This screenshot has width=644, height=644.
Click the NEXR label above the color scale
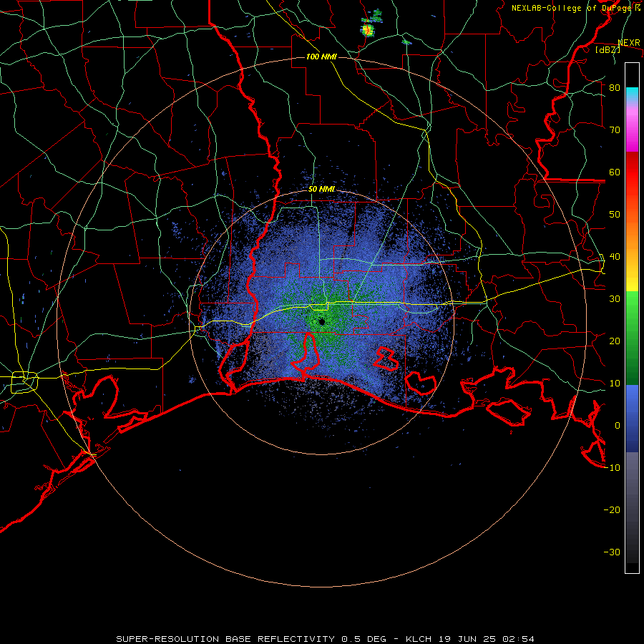point(629,43)
